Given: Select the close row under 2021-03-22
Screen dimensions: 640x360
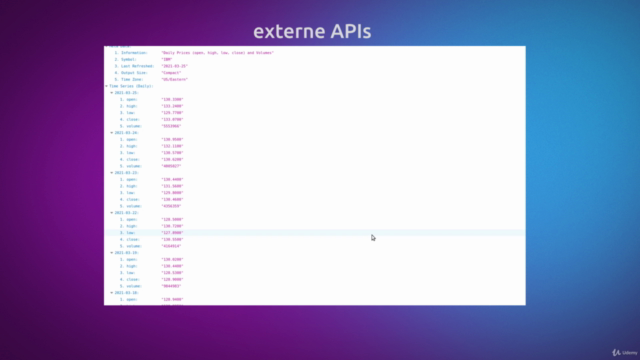Looking at the screenshot, I should [x=315, y=239].
